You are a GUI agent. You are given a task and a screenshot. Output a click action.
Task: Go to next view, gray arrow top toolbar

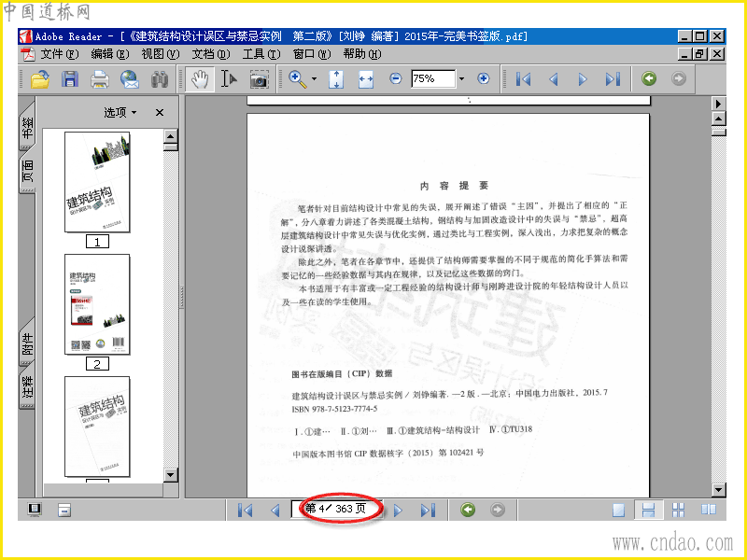[679, 78]
